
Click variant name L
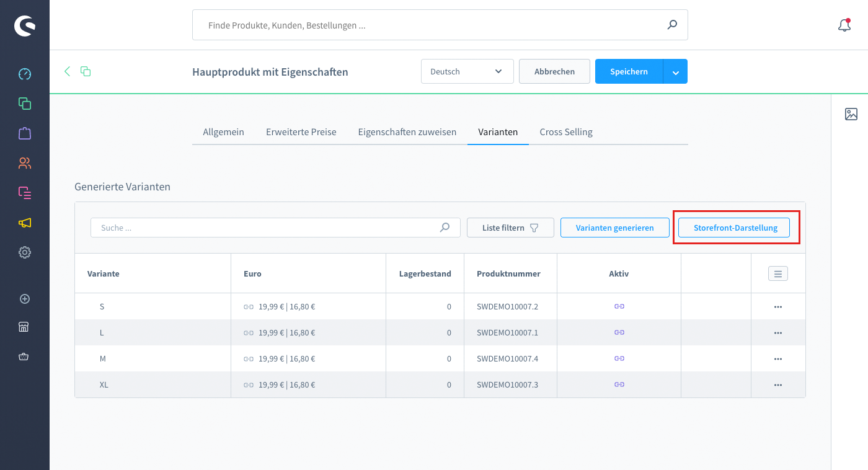coord(102,332)
